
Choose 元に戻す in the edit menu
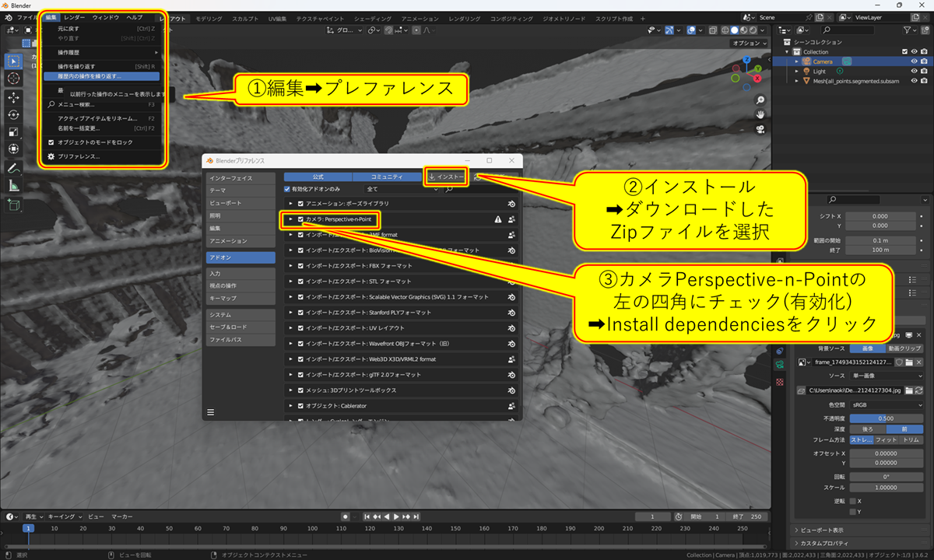pyautogui.click(x=101, y=28)
